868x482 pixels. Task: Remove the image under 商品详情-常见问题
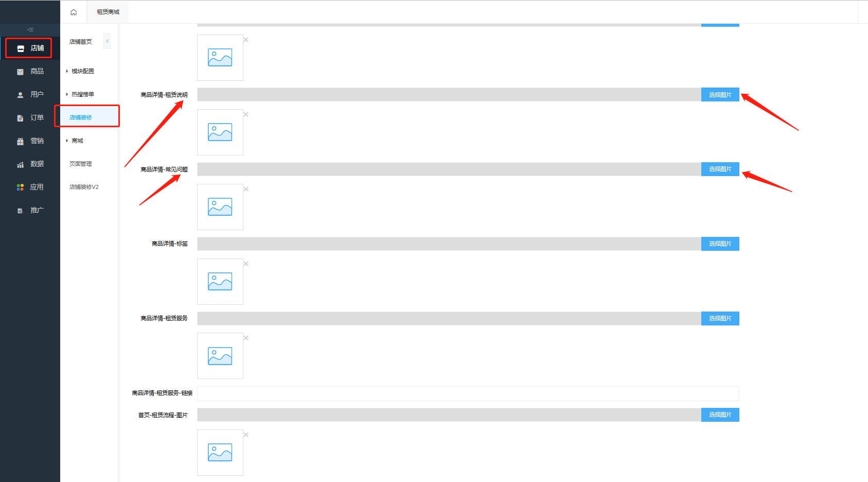(x=246, y=189)
